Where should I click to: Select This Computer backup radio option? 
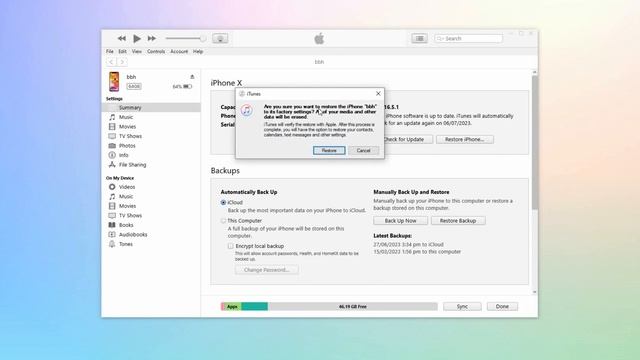223,221
